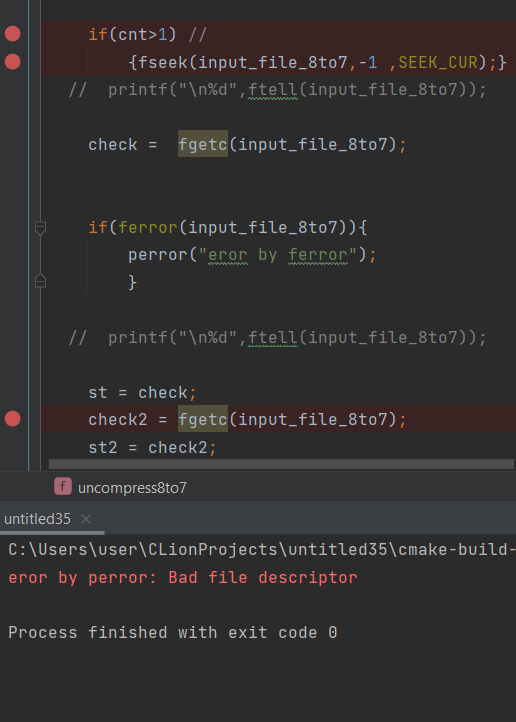Click the fold end marker at closing brace
Viewport: 516px width, 722px height.
tap(41, 281)
